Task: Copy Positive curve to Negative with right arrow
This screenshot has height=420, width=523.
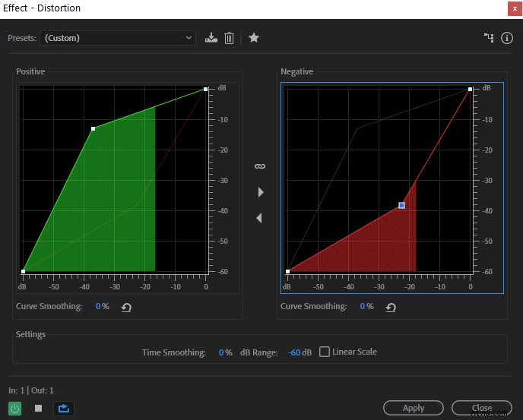Action: point(260,192)
